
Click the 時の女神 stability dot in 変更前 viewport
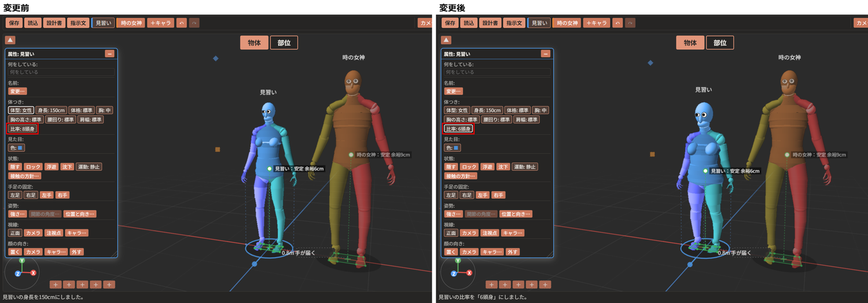351,155
